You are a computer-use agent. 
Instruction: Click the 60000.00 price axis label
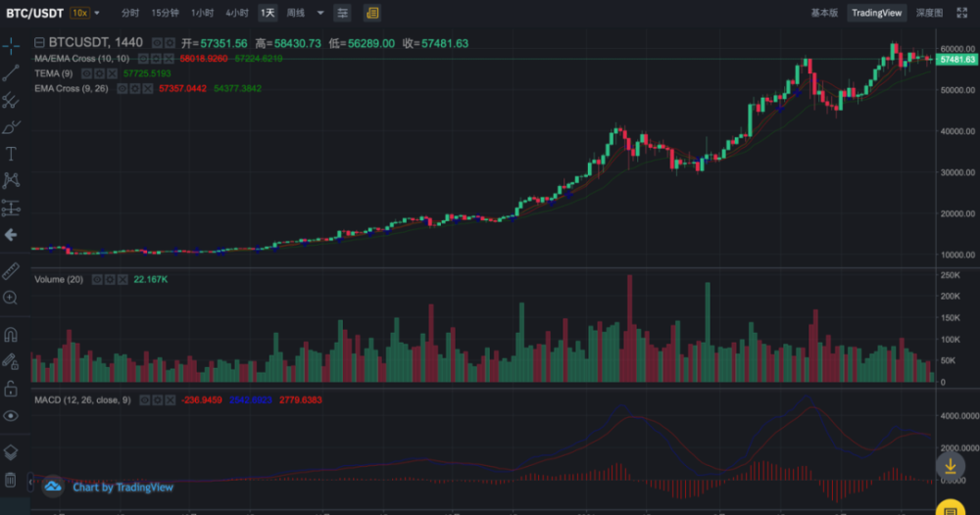(957, 48)
